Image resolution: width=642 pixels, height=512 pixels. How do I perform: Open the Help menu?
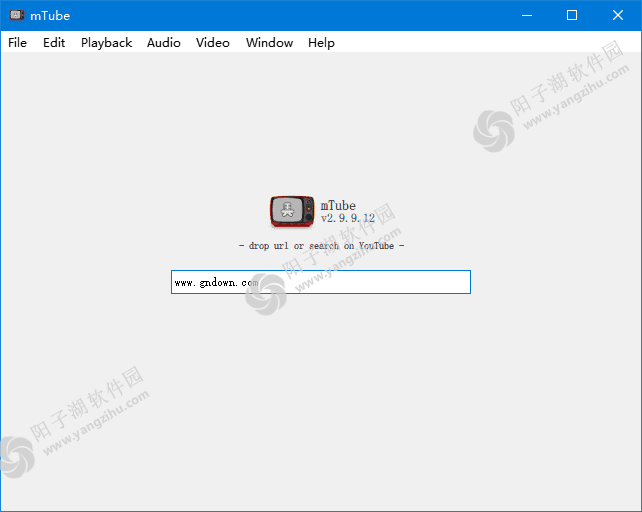(321, 43)
